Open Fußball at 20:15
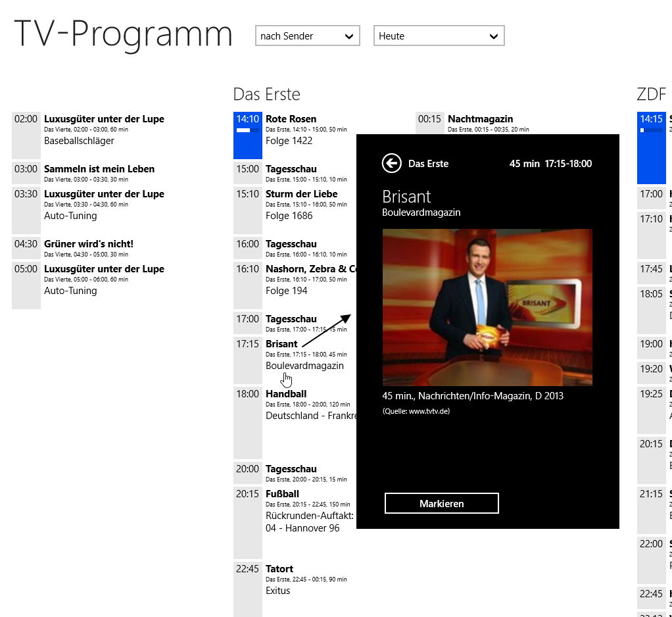Viewport: 672px width, 617px height. coord(295,523)
